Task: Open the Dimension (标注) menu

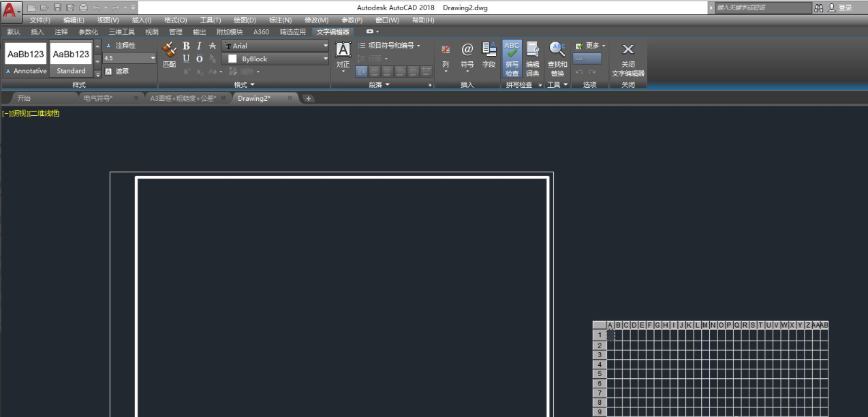Action: point(280,20)
